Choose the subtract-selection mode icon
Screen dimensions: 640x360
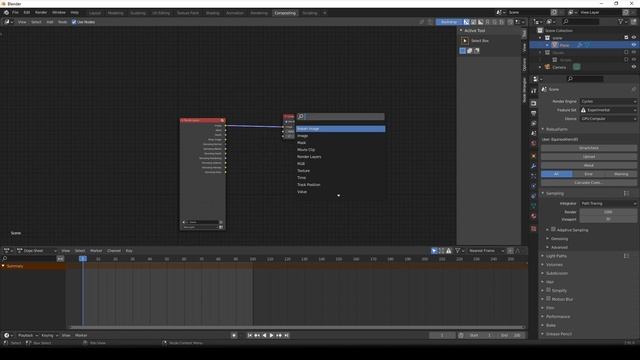tap(476, 51)
